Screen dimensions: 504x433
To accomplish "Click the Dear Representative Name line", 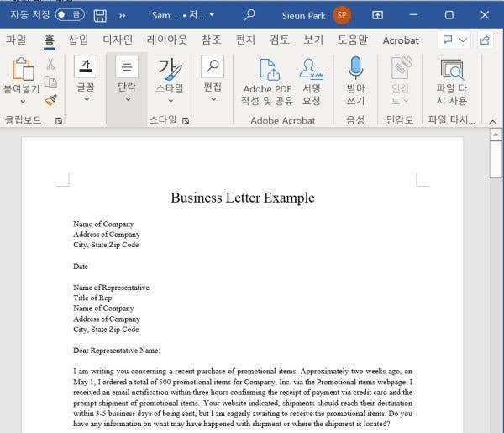I will point(117,351).
